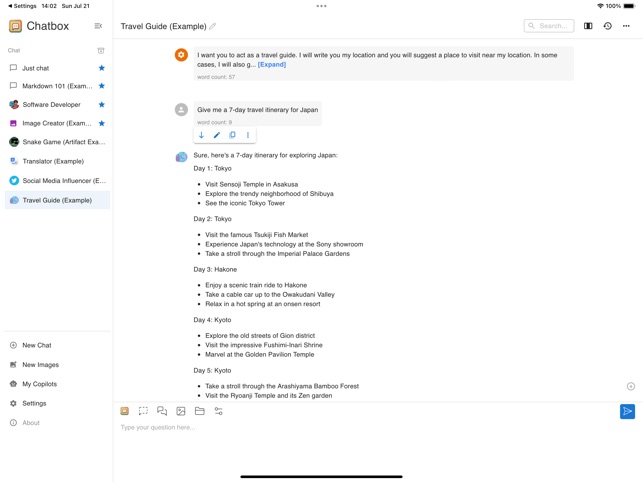The height and width of the screenshot is (482, 643).
Task: Click the three-dot multitasking control at top
Action: [322, 6]
